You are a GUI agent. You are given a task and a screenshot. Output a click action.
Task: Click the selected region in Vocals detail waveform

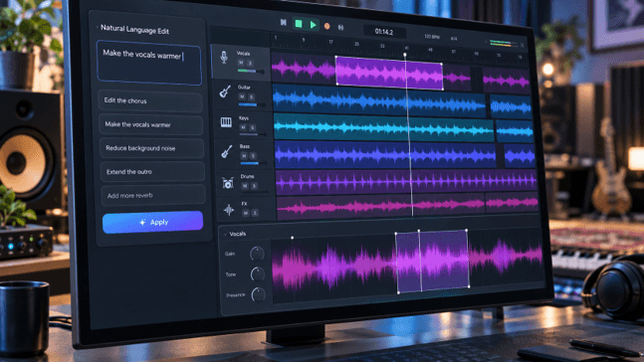point(432,261)
